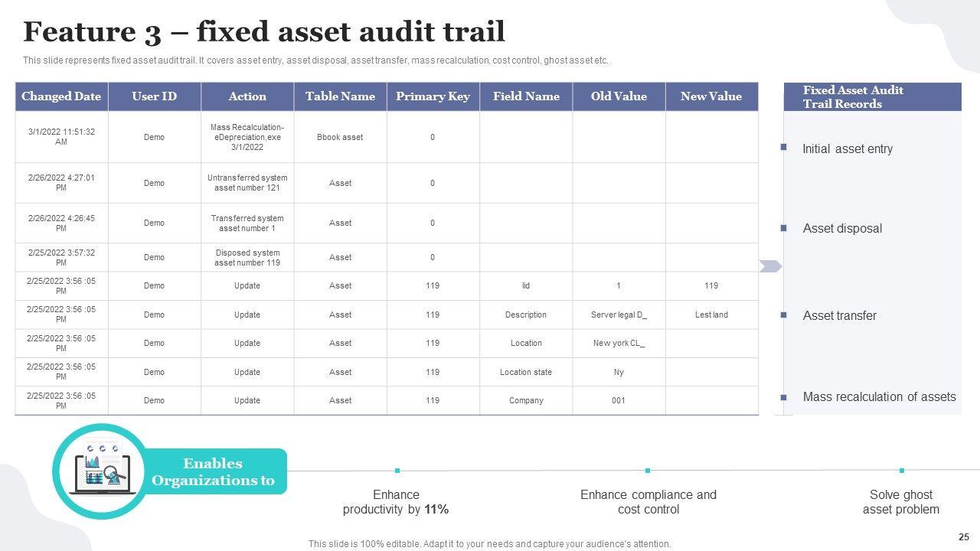The width and height of the screenshot is (980, 551).
Task: Select the Disposed system asset number 119 cell
Action: [x=247, y=258]
